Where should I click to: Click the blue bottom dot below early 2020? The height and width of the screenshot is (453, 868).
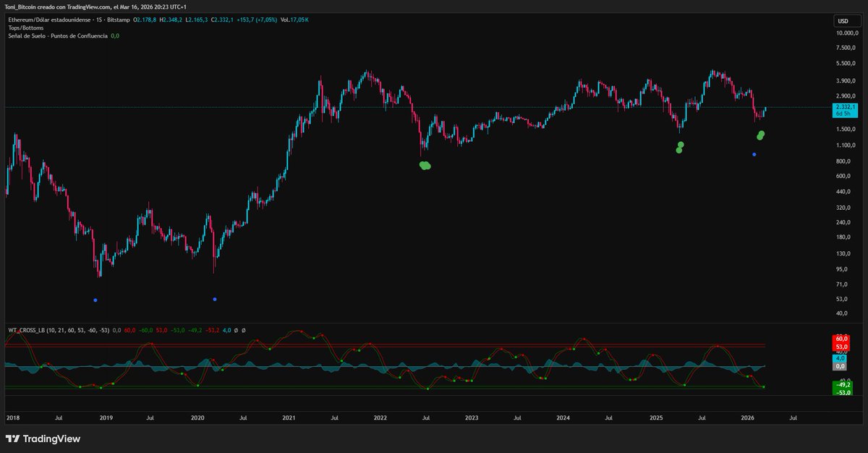(x=215, y=299)
